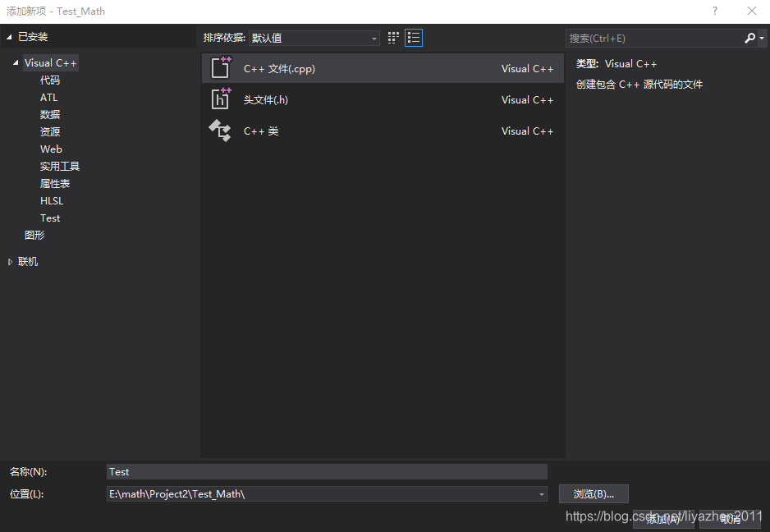This screenshot has width=770, height=532.
Task: Select the C++ class template icon
Action: [x=220, y=131]
